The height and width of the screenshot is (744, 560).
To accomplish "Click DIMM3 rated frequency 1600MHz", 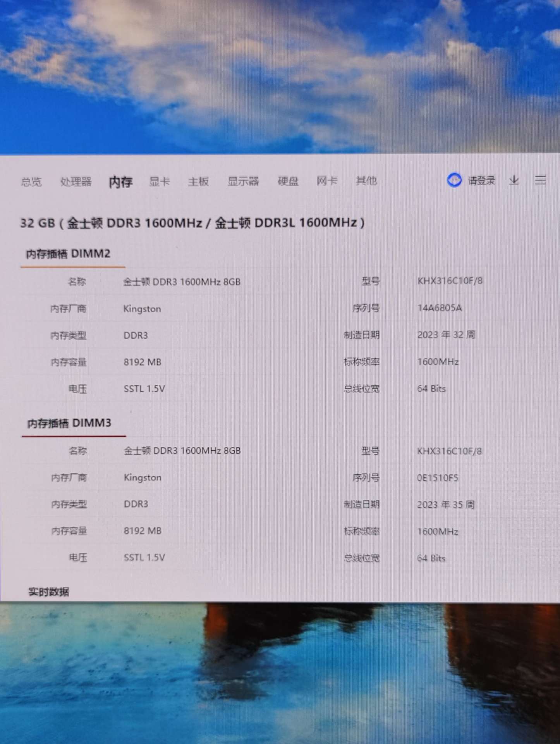I will (x=438, y=531).
